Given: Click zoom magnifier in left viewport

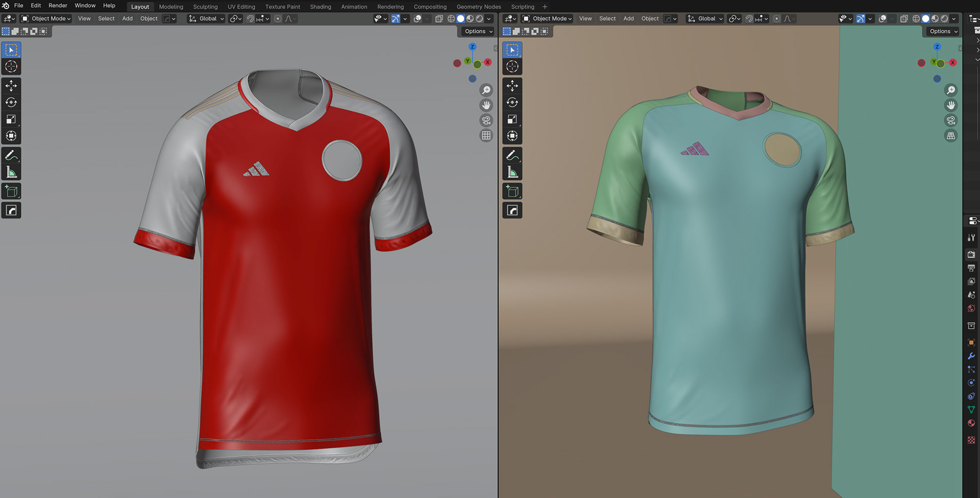Looking at the screenshot, I should click(x=486, y=90).
